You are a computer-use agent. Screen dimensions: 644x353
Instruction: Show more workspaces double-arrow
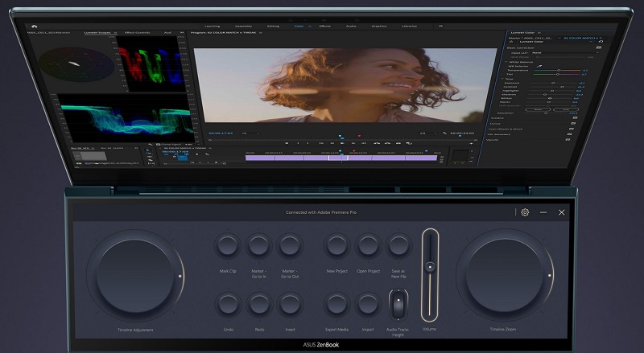440,27
